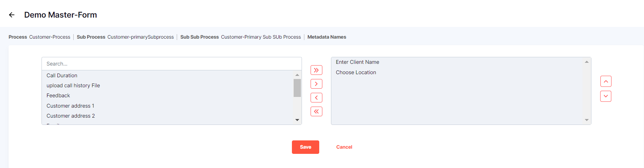The image size is (644, 168).
Task: Move all items left with double chevron
Action: (316, 111)
